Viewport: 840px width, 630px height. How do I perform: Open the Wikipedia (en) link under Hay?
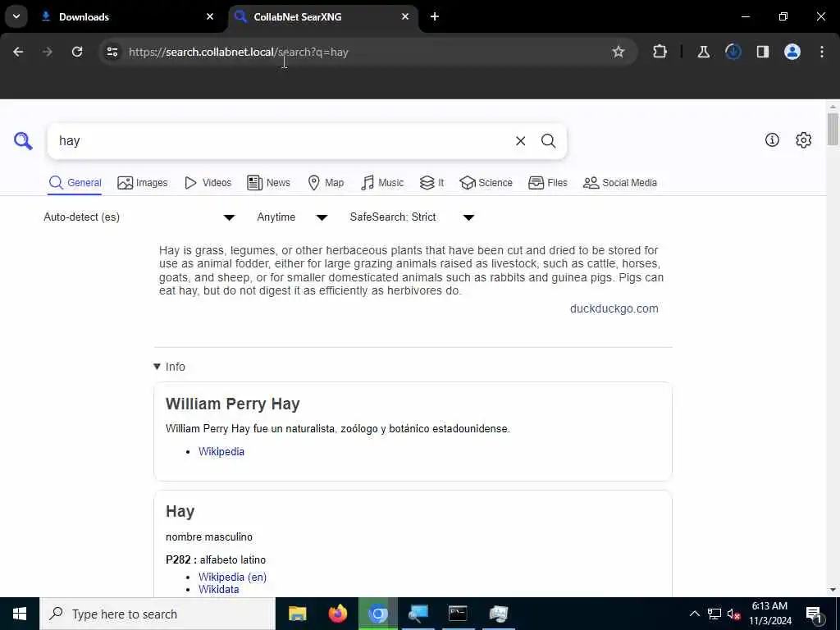click(x=232, y=577)
